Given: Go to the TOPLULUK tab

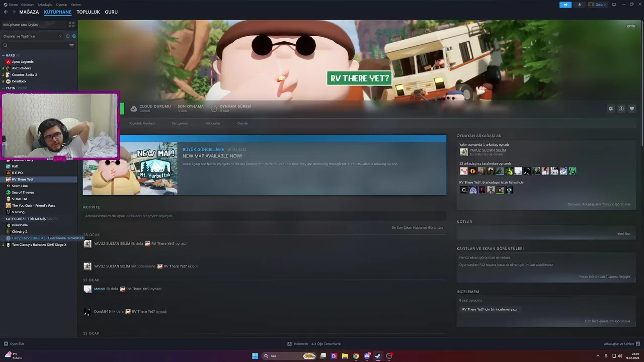Looking at the screenshot, I should pos(88,12).
